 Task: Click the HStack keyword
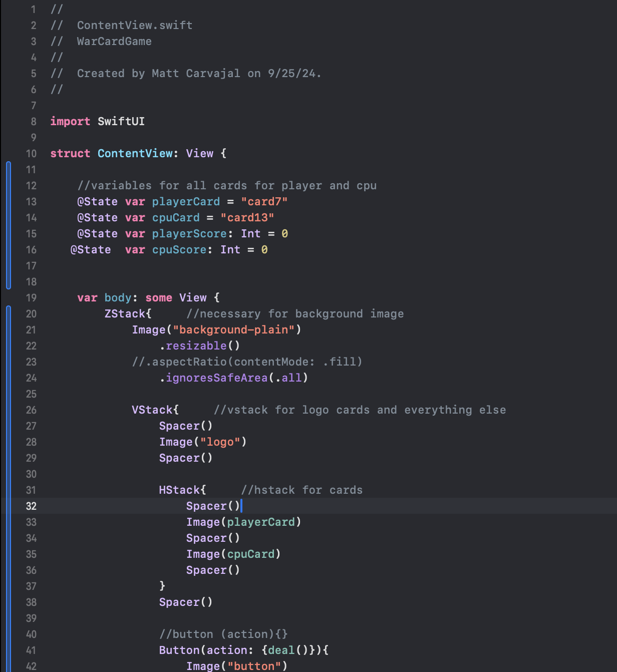point(179,490)
